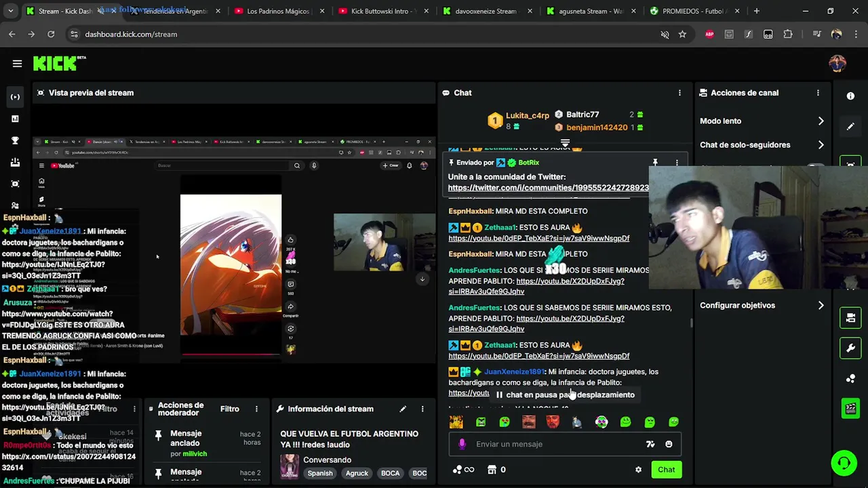Open the Twitter community link

[x=549, y=188]
